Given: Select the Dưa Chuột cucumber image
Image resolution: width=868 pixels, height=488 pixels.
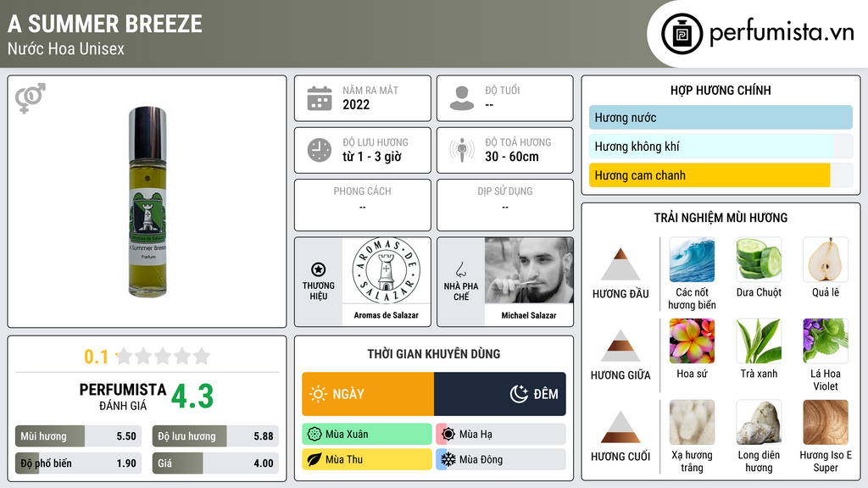Looking at the screenshot, I should tap(759, 259).
